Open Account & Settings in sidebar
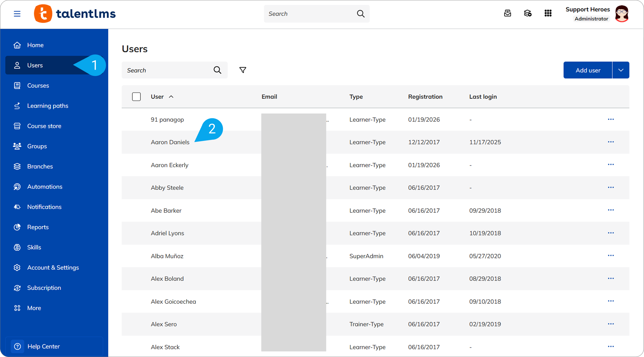Viewport: 644px width, 357px height. 54,268
